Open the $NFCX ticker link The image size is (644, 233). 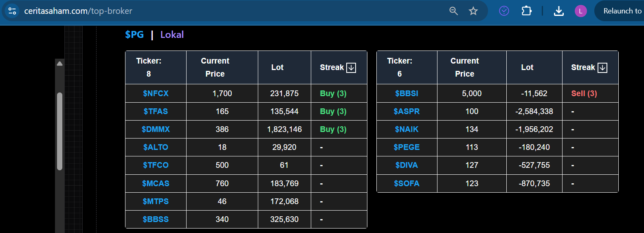pos(156,93)
